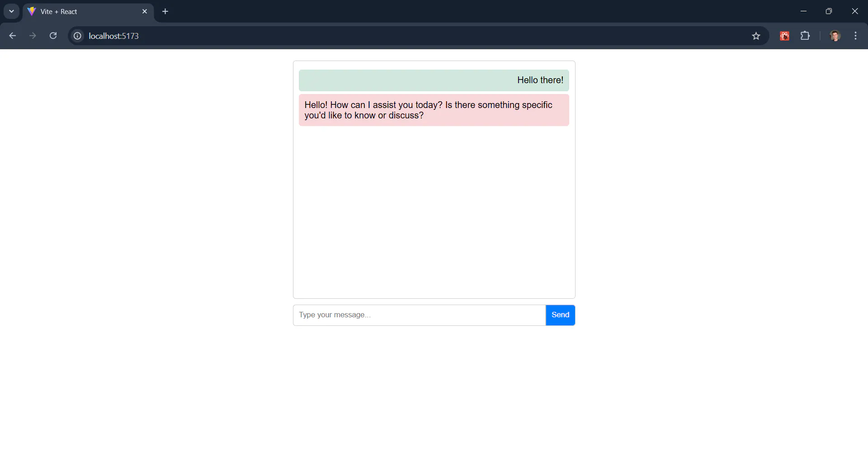This screenshot has width=868, height=461.
Task: Focus the 'Type your message...' input field
Action: pyautogui.click(x=419, y=315)
